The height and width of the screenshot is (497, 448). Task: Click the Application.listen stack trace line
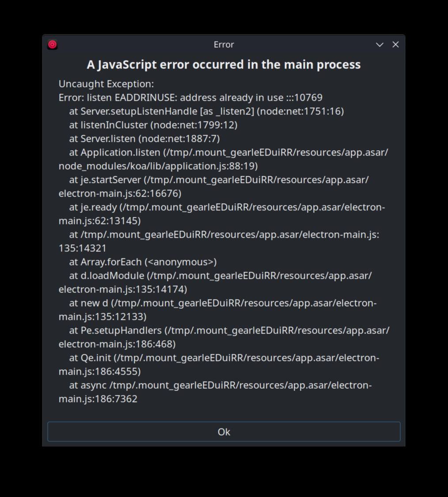[228, 152]
